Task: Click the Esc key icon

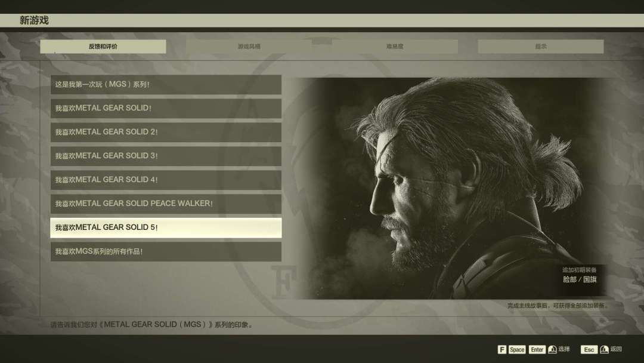Action: (x=589, y=349)
